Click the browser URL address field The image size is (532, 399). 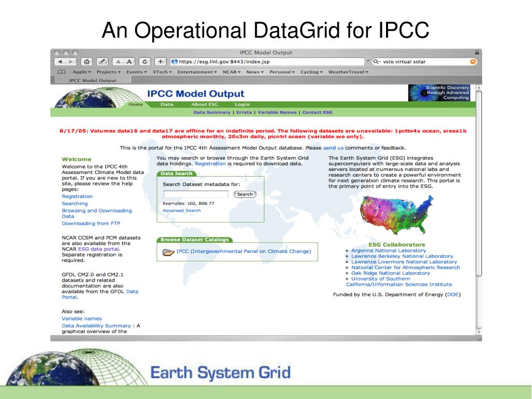coord(268,62)
